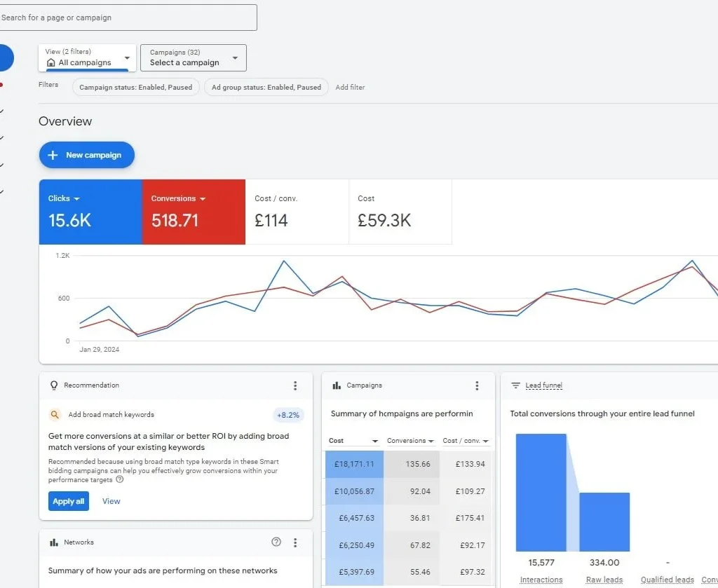718x588 pixels.
Task: Click the 67.82 conversions cell
Action: tap(412, 545)
